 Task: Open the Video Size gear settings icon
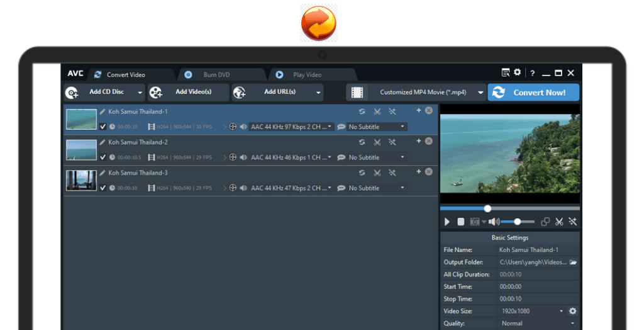click(572, 311)
